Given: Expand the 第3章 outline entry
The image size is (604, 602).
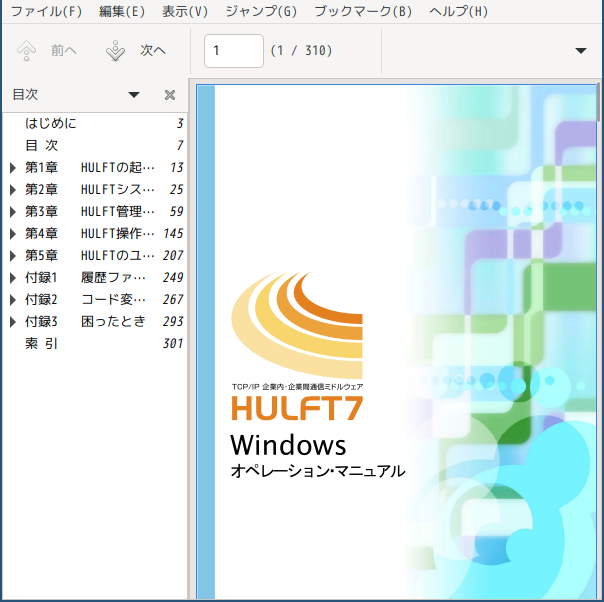Looking at the screenshot, I should click(x=13, y=211).
